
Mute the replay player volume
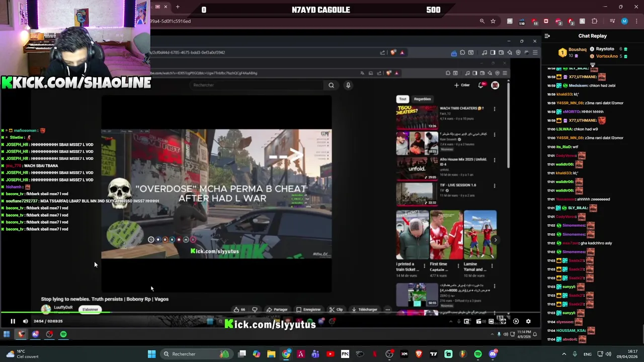25,321
